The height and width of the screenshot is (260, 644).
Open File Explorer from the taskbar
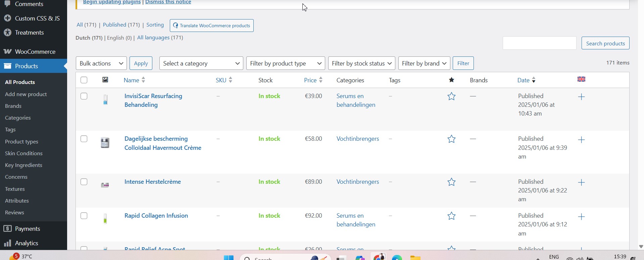pyautogui.click(x=415, y=258)
